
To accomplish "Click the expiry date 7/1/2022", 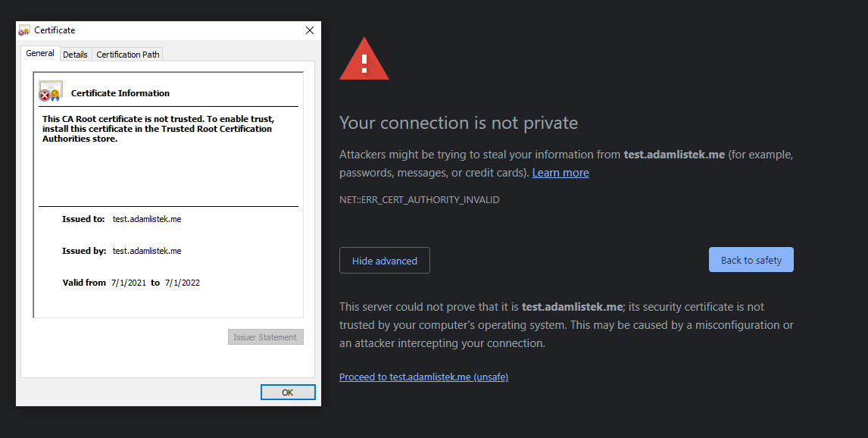I will click(182, 283).
